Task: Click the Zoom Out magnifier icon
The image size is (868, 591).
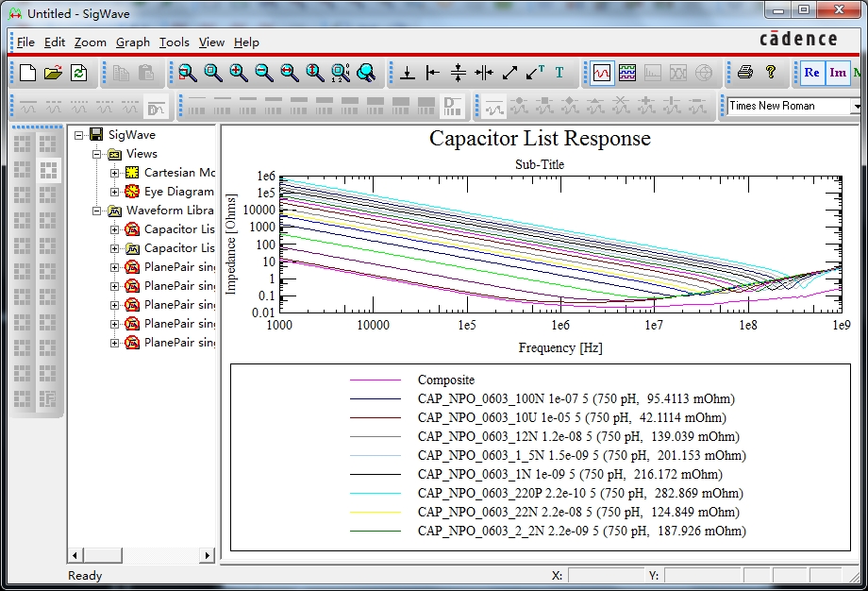Action: (264, 73)
